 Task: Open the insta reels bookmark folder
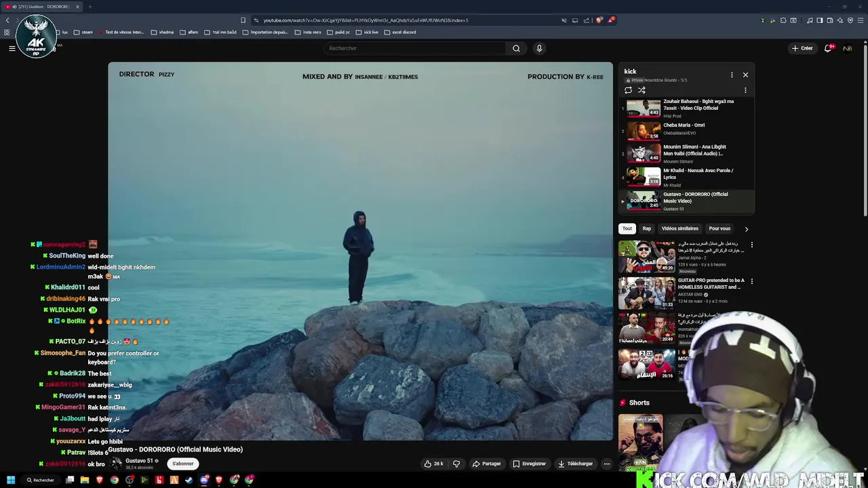(308, 32)
